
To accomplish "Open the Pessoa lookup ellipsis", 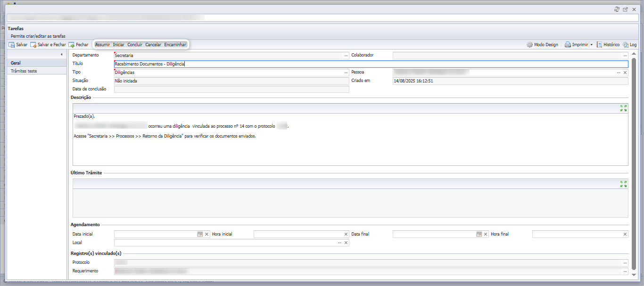I will [619, 73].
